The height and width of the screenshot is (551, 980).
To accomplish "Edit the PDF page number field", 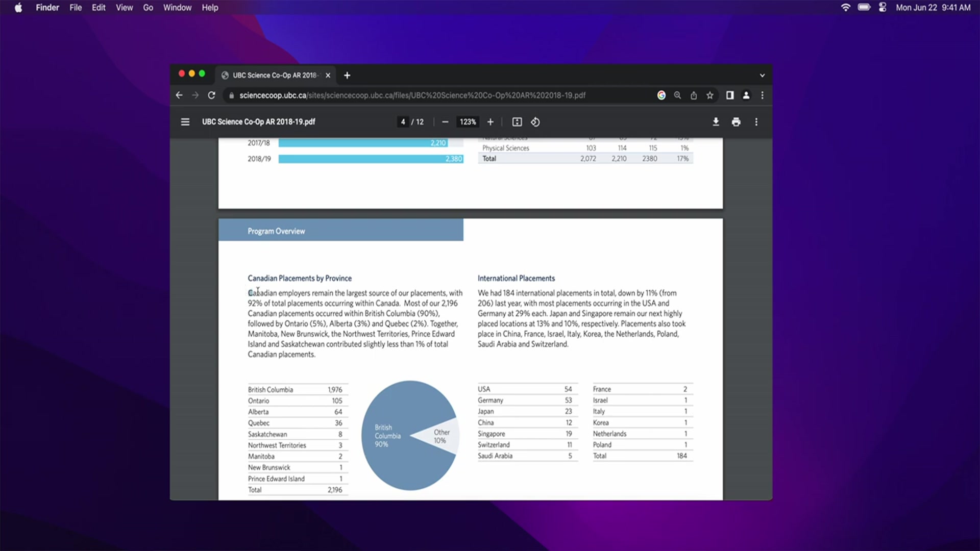I will tap(403, 122).
